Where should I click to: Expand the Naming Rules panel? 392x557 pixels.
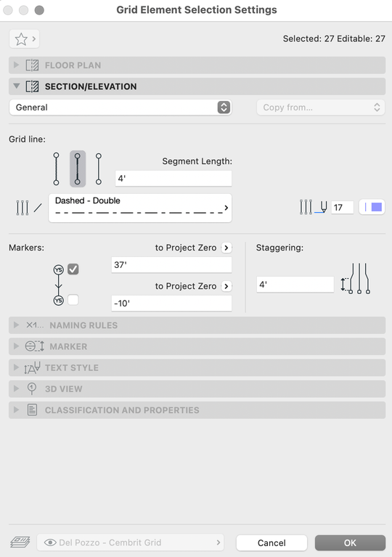click(x=197, y=325)
